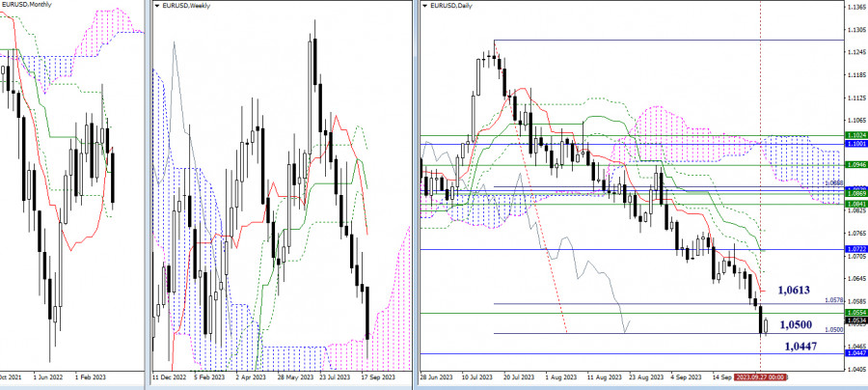Click the 23 Aug 2023 daily date label
Viewport: 868px width, 390px height.
coord(644,376)
